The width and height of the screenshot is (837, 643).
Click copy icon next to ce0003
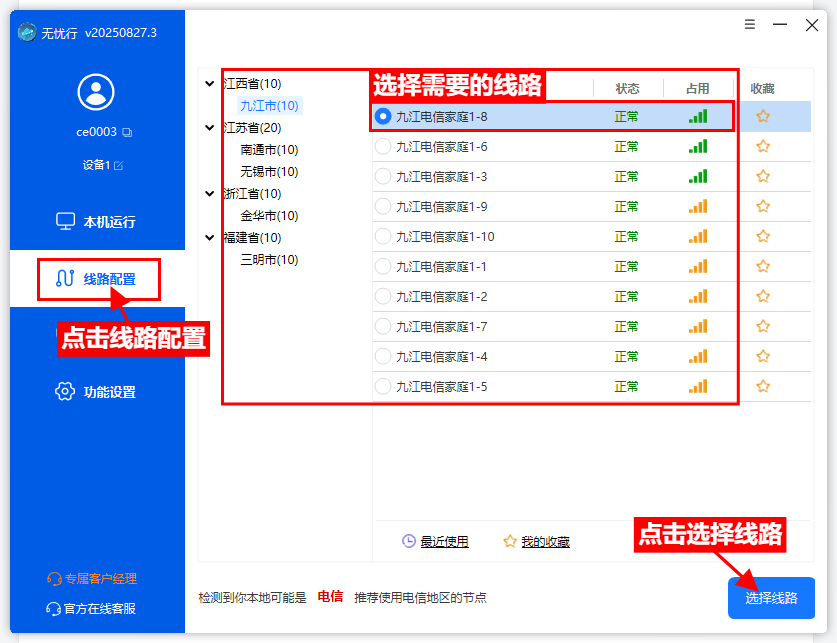[127, 132]
